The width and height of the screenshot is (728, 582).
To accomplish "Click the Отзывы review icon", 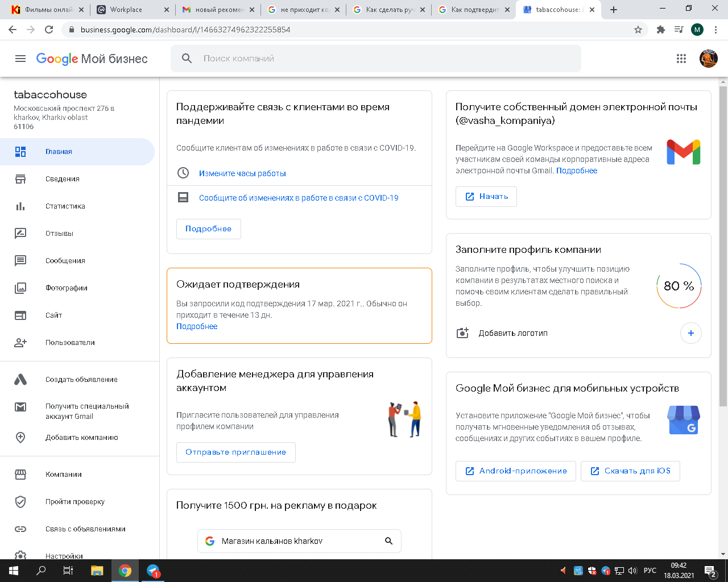I will (x=20, y=234).
